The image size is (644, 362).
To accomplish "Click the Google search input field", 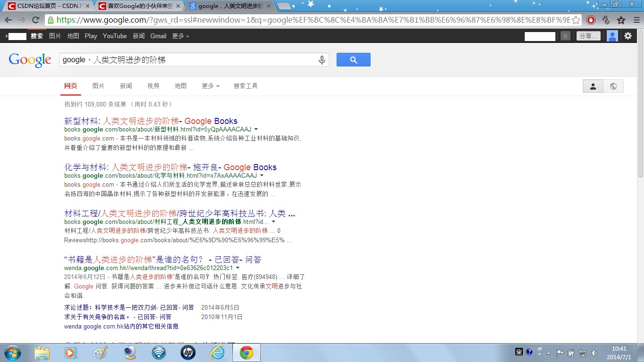I will (x=189, y=60).
